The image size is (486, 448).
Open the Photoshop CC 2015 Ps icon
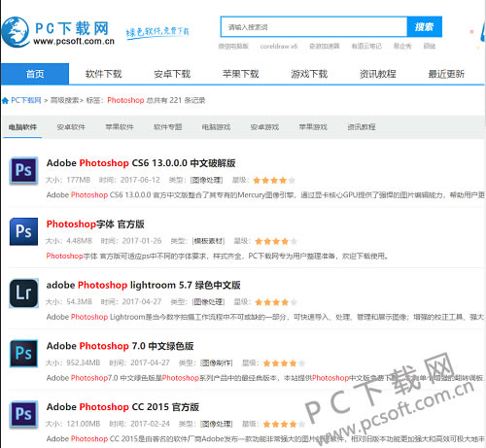tap(23, 414)
